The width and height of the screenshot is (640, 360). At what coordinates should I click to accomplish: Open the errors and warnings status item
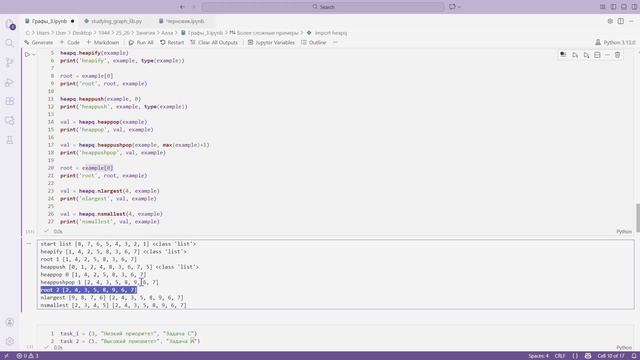coord(27,356)
